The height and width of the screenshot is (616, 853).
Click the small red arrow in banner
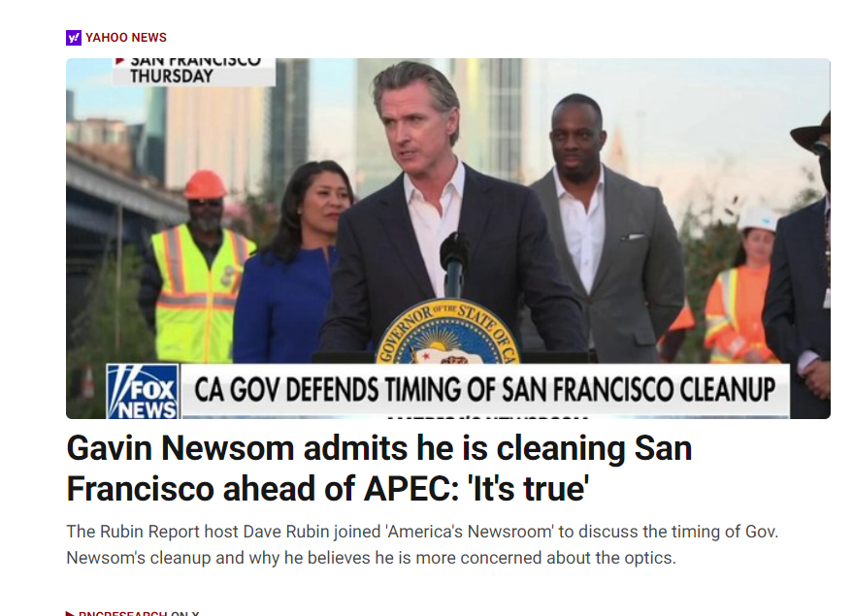pyautogui.click(x=120, y=61)
